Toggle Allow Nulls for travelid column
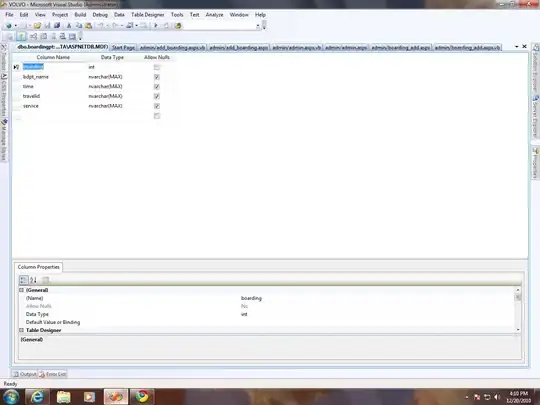Image resolution: width=540 pixels, height=405 pixels. [x=157, y=96]
